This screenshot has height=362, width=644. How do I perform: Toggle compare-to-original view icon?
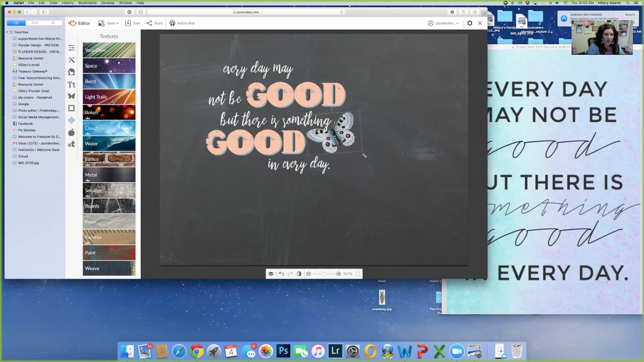click(299, 274)
